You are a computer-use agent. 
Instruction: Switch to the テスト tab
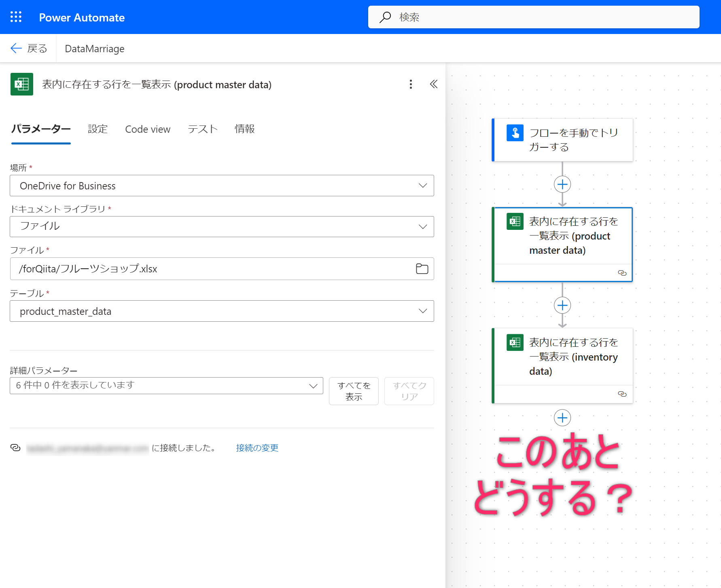[x=203, y=129]
